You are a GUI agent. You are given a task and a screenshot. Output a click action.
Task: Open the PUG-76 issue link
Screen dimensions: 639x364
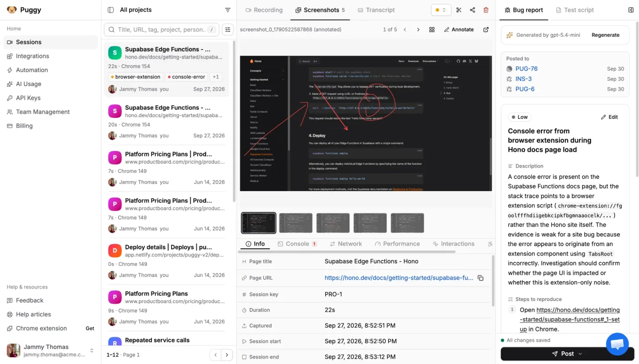[526, 69]
